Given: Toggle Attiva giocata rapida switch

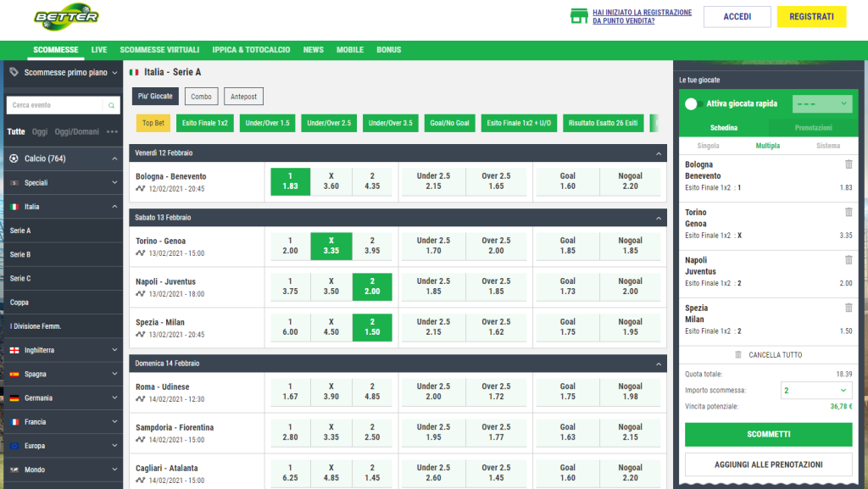Looking at the screenshot, I should coord(693,103).
